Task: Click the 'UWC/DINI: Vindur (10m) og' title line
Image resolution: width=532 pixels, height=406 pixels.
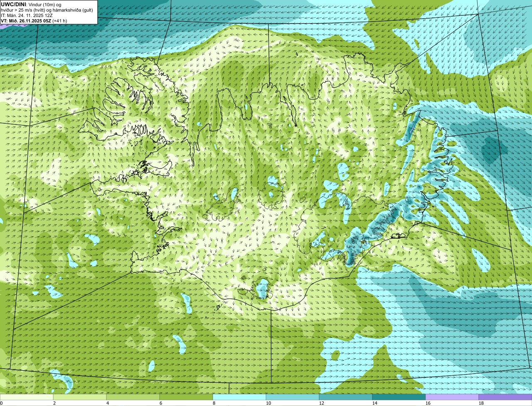Action: click(x=32, y=5)
